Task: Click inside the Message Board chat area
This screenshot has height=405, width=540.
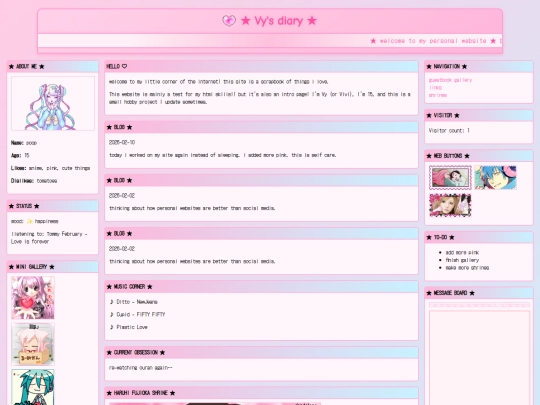Action: coord(479,357)
